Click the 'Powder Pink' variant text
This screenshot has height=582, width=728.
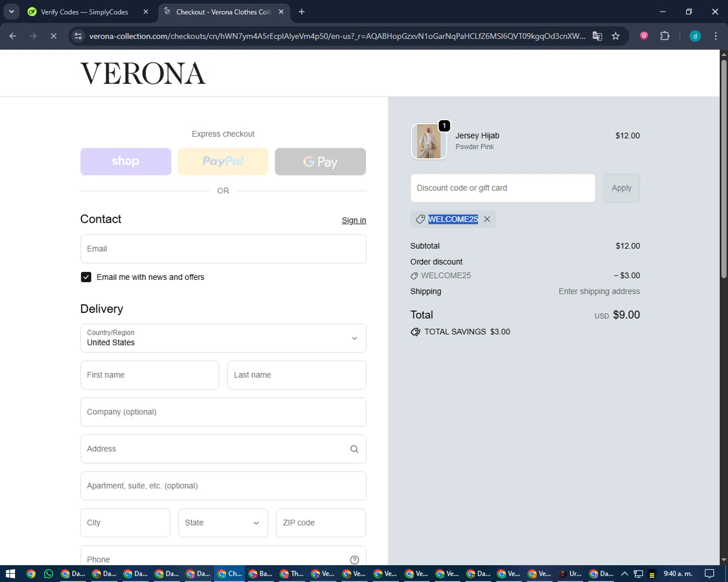coord(475,147)
